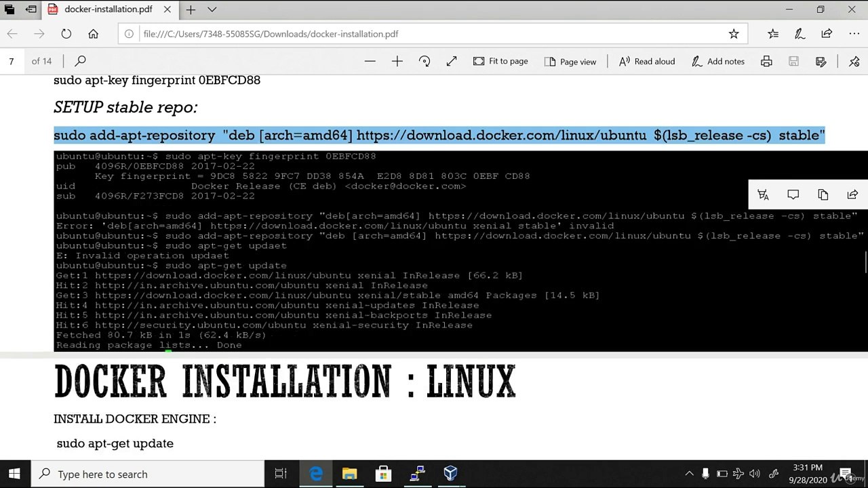The width and height of the screenshot is (868, 488).
Task: Click the microphone tray icon
Action: [x=706, y=474]
